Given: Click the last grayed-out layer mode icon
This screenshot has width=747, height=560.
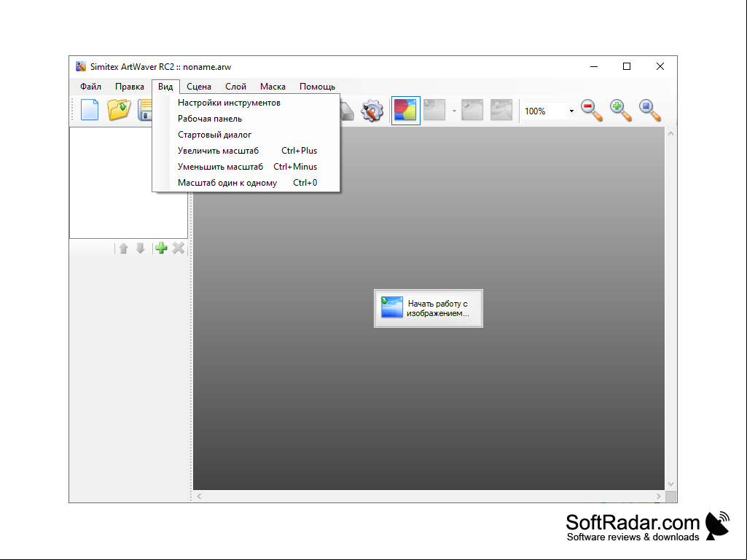Looking at the screenshot, I should click(x=501, y=110).
